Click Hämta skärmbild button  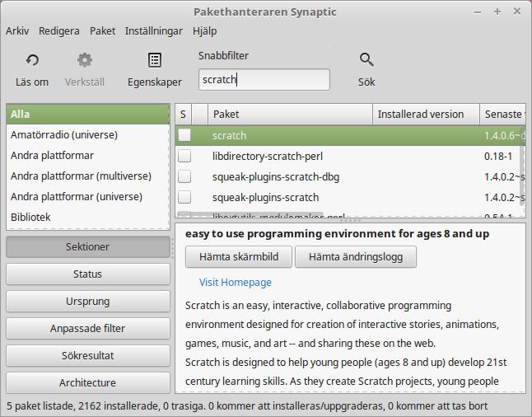(239, 257)
